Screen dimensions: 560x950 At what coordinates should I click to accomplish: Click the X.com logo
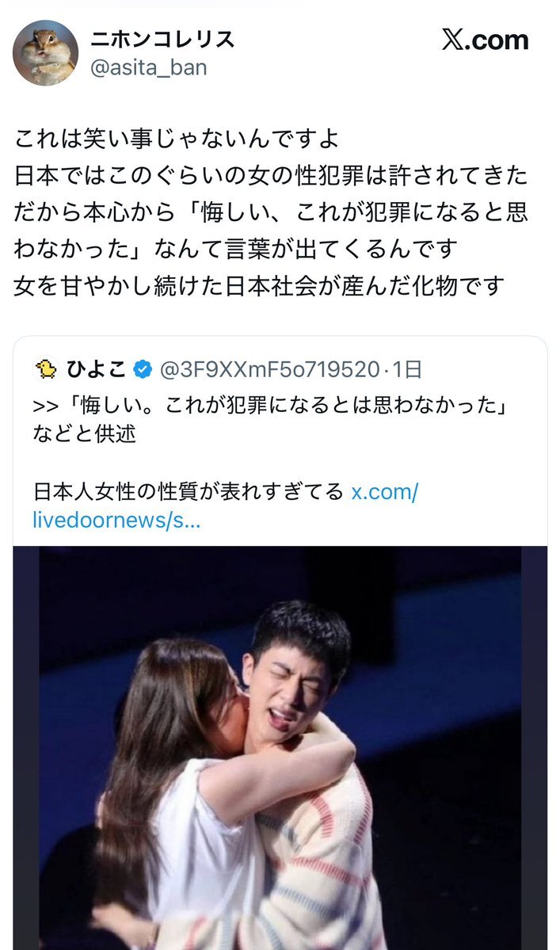(485, 40)
